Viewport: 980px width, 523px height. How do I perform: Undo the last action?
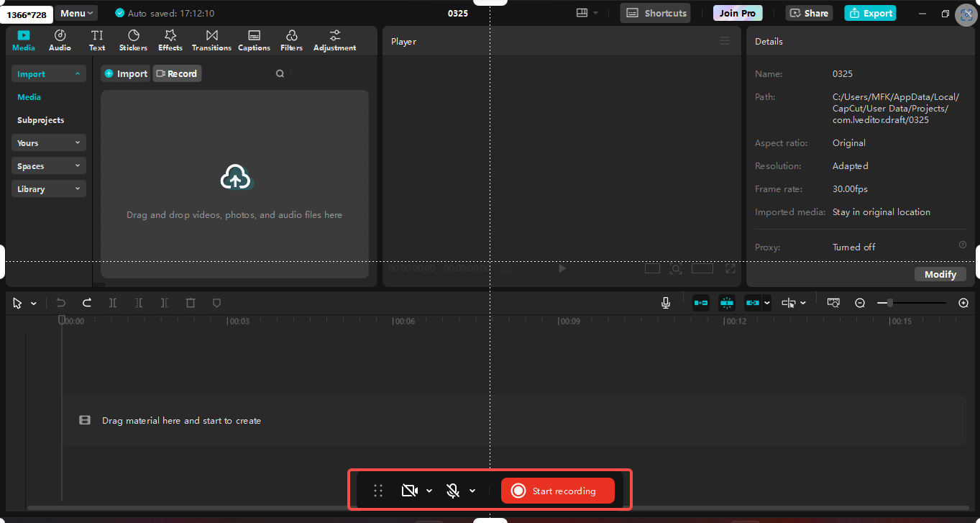tap(61, 302)
